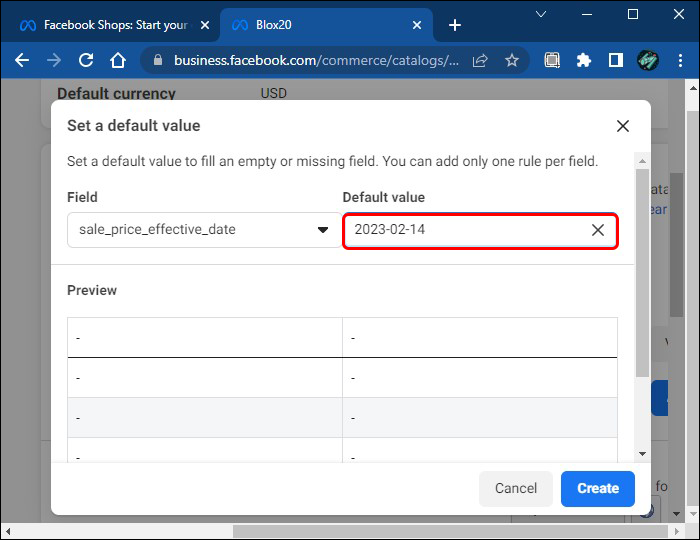Close the Set a default value dialog
The image size is (700, 540).
(x=623, y=126)
